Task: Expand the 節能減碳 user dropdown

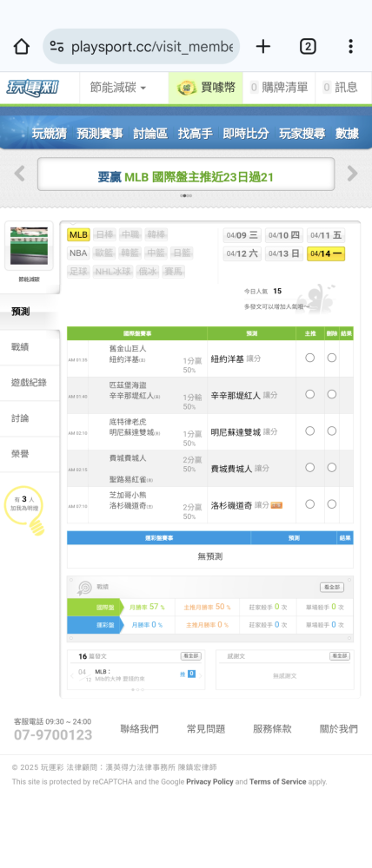Action: [118, 88]
